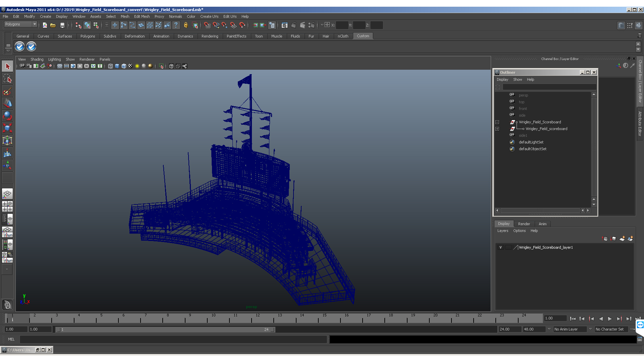Activate the Scale tool cube icon
The width and height of the screenshot is (644, 362).
click(7, 128)
